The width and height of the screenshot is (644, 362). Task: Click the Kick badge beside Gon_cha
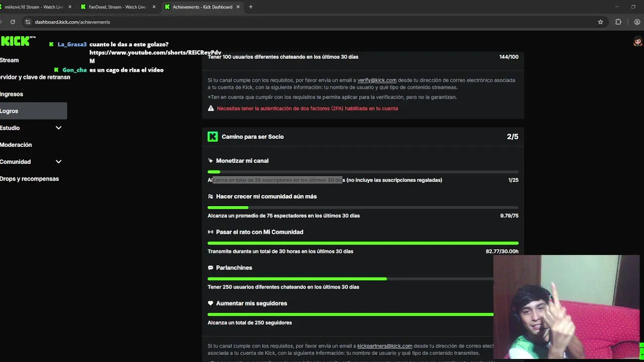[x=56, y=70]
